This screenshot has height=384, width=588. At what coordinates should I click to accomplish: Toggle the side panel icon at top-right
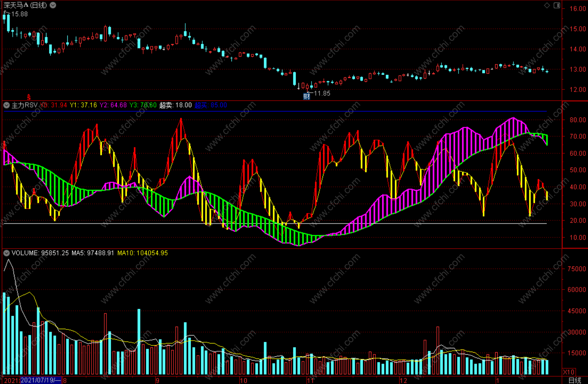[x=557, y=5]
